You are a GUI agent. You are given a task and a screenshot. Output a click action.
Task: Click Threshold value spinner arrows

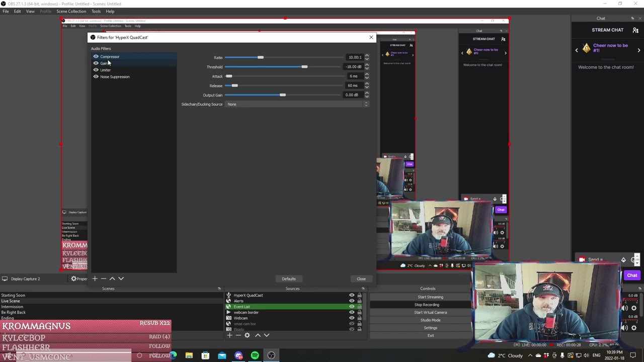click(x=366, y=67)
